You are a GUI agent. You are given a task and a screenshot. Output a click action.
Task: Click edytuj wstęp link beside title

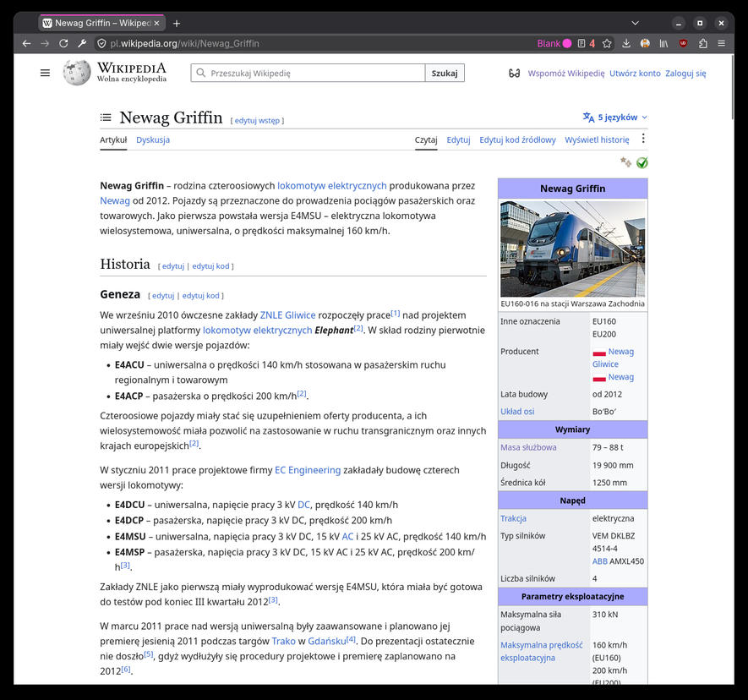point(257,121)
